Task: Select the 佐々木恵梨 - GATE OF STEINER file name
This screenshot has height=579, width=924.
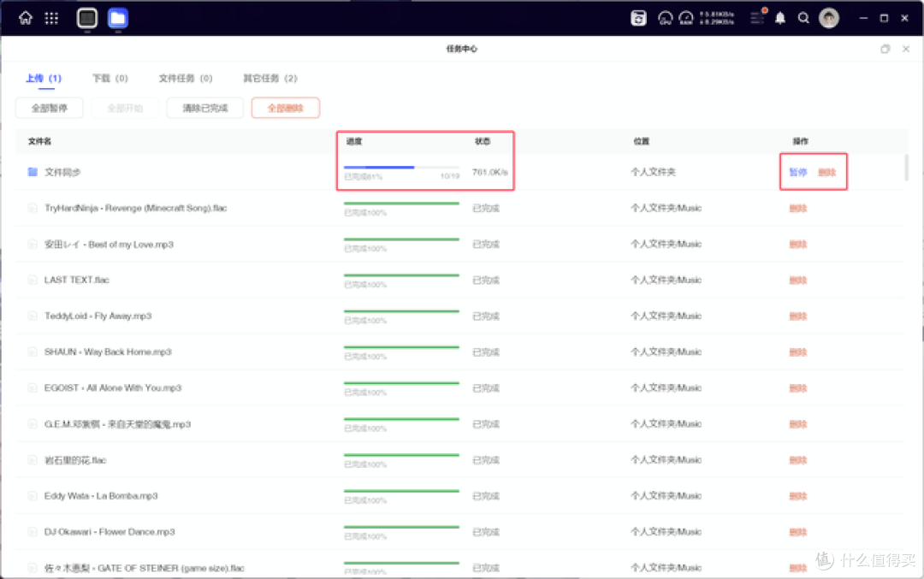Action: click(145, 568)
